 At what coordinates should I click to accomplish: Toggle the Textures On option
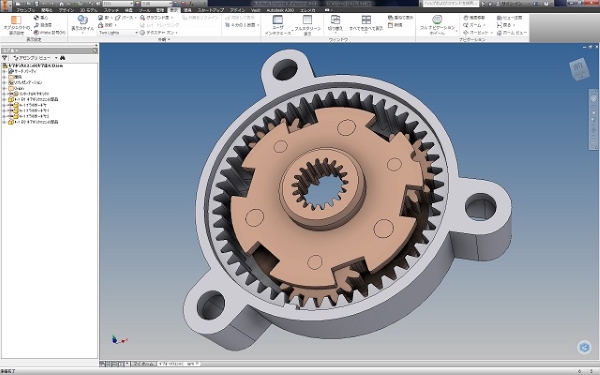[158, 33]
